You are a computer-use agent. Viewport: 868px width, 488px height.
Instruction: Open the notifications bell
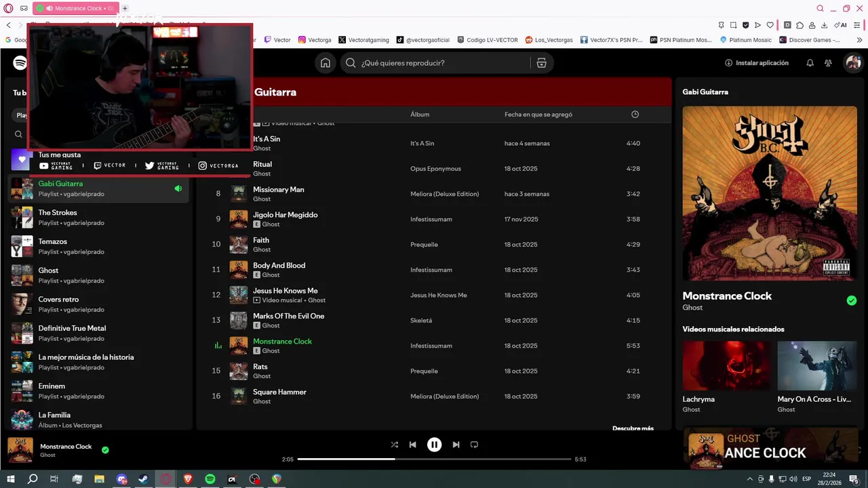click(x=810, y=63)
